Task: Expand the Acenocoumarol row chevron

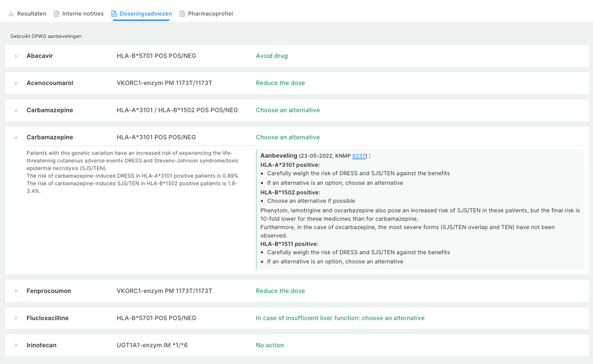Action: [x=16, y=83]
